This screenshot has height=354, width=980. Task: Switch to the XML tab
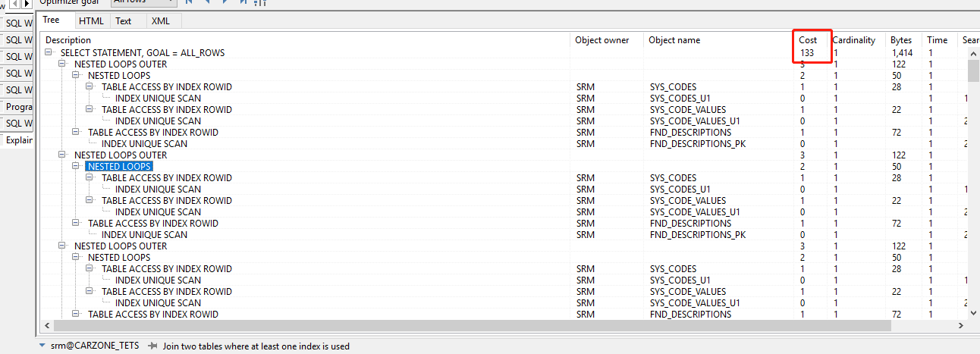160,21
